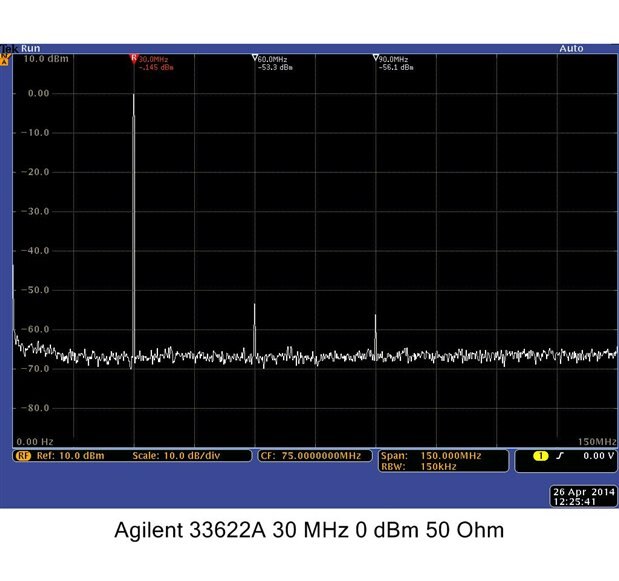The height and width of the screenshot is (581, 619).
Task: Click the 150MHz stop frequency label
Action: 597,442
